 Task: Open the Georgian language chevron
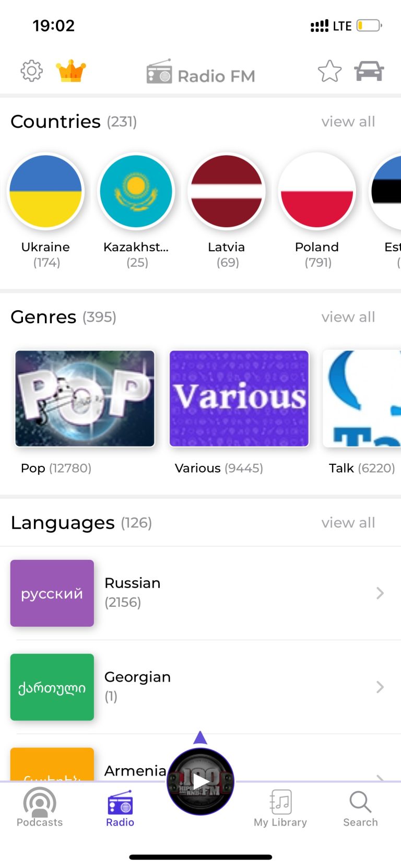380,687
